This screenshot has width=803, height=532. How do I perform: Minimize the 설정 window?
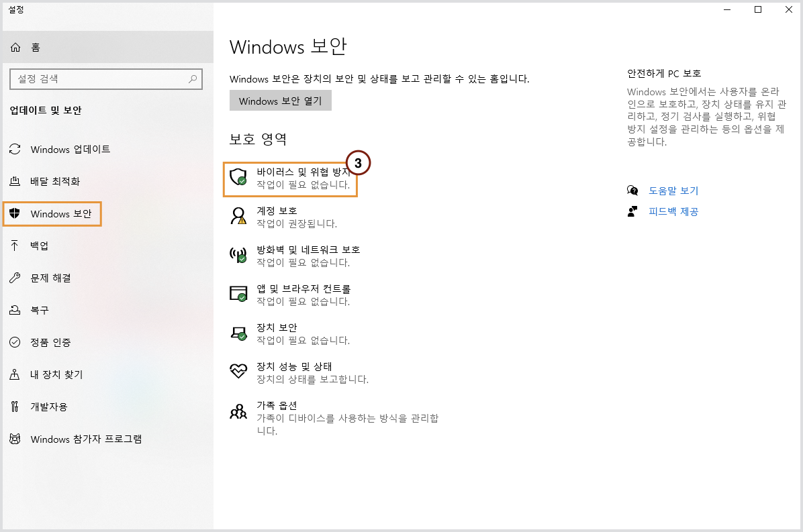[727, 9]
